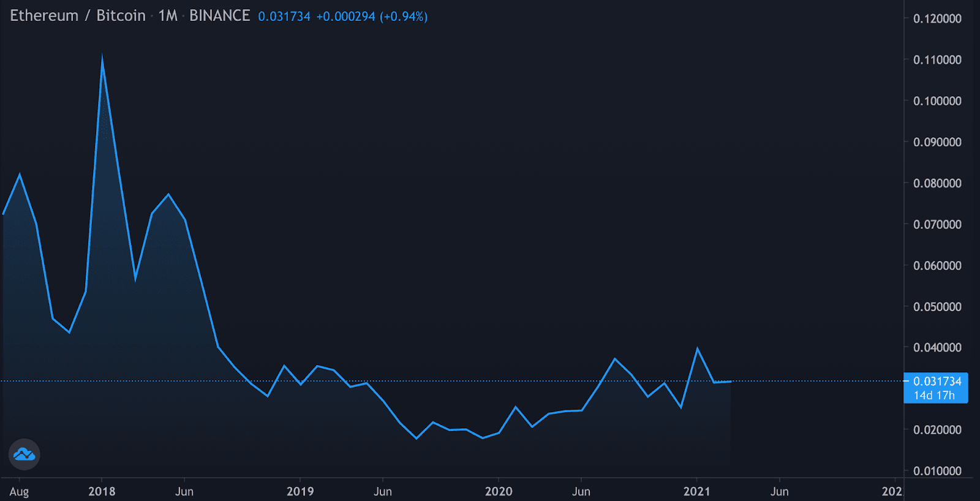Click the 0.120000 price axis label
Screen dimensions: 980x501
tap(937, 19)
